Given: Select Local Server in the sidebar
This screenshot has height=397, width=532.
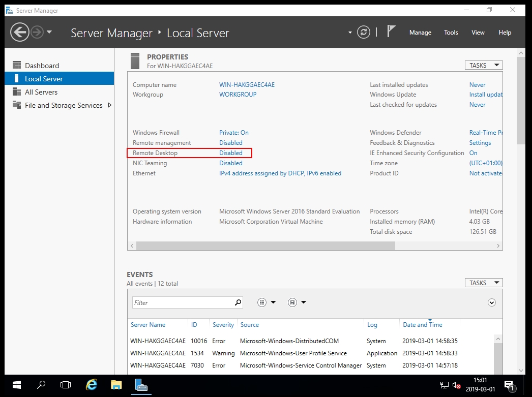Looking at the screenshot, I should tap(60, 79).
